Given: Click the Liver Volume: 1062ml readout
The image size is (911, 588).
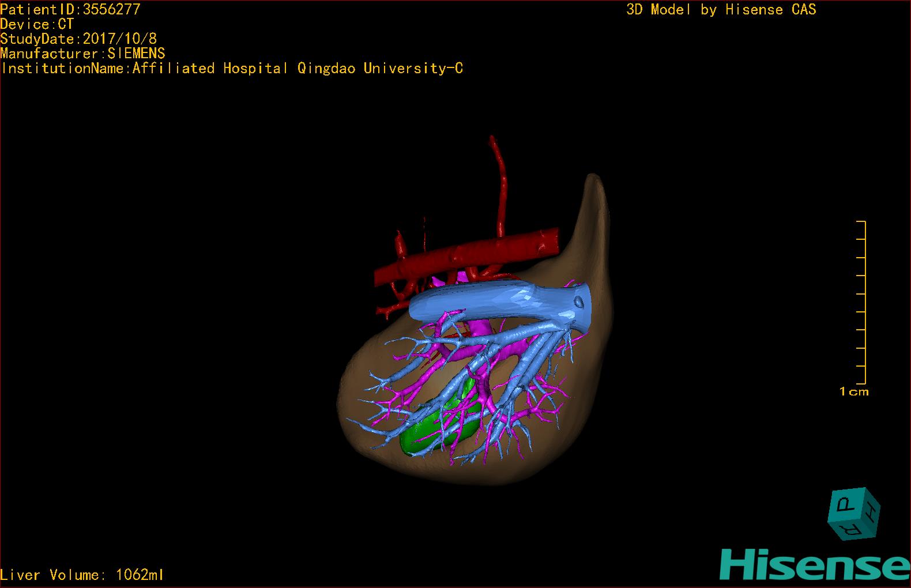Looking at the screenshot, I should (82, 575).
